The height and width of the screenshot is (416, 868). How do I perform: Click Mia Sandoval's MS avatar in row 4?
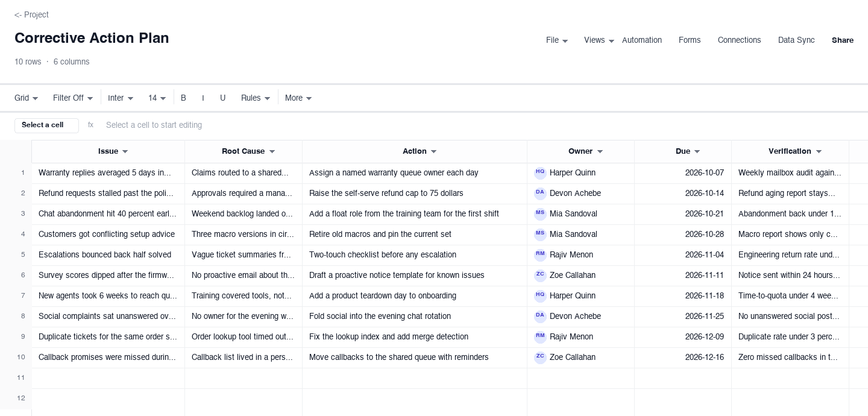pos(540,235)
